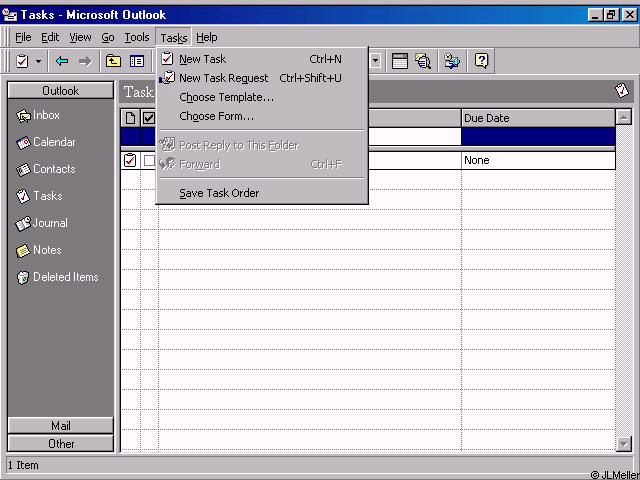The width and height of the screenshot is (640, 480).
Task: Open the Edit menu
Action: [50, 38]
